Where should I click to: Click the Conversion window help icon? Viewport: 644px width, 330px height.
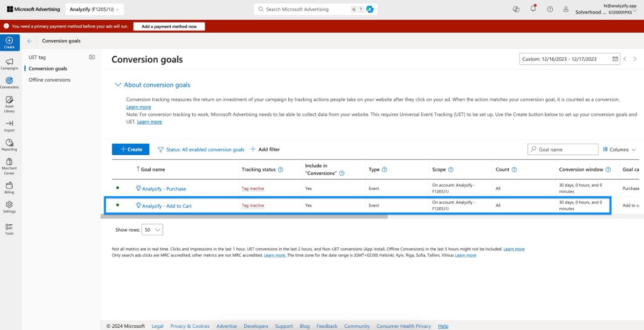pos(608,170)
